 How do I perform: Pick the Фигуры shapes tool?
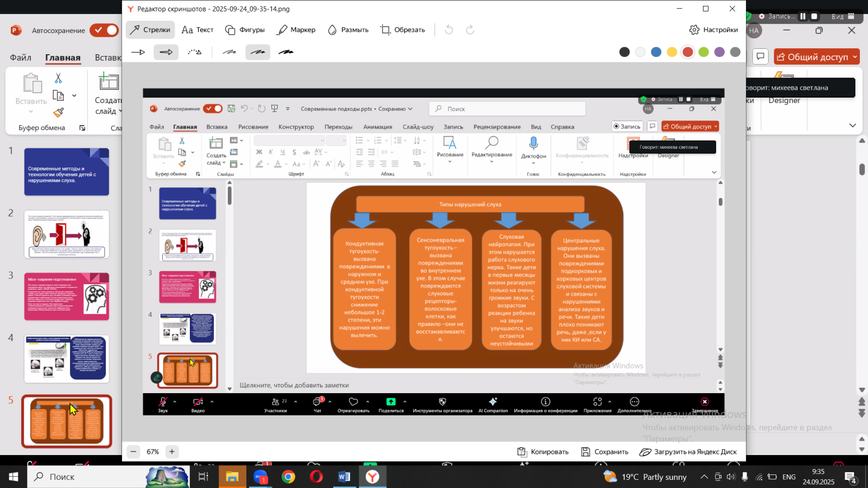point(245,30)
